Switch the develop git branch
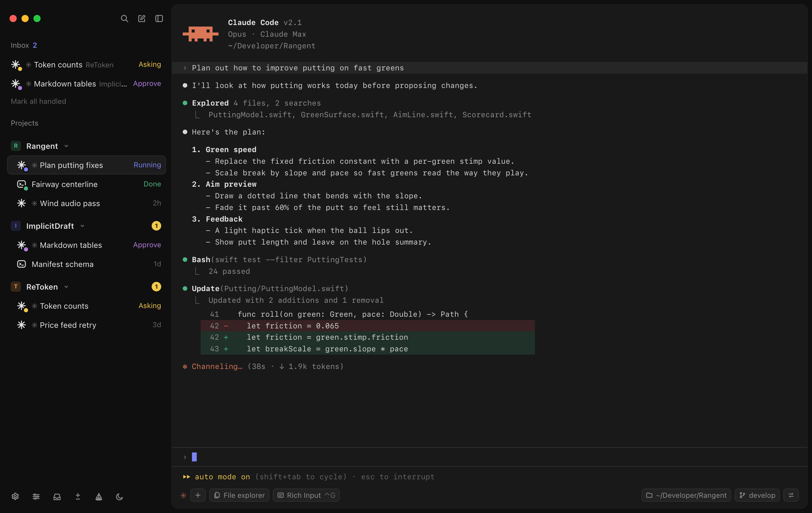812x513 pixels. (757, 495)
